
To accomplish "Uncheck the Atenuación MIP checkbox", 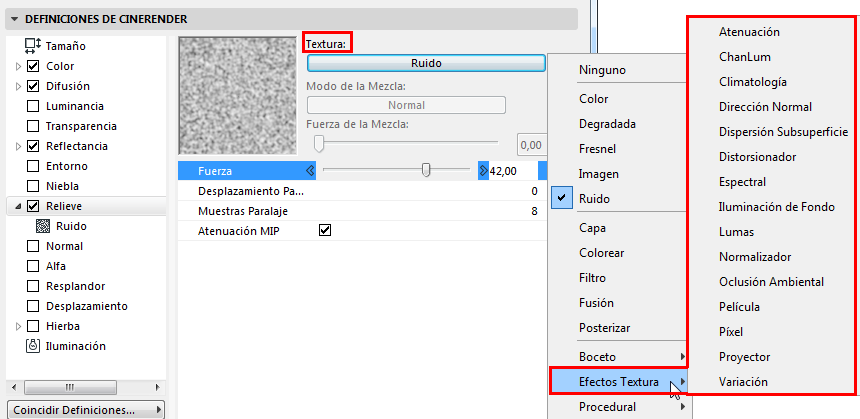I will 325,231.
